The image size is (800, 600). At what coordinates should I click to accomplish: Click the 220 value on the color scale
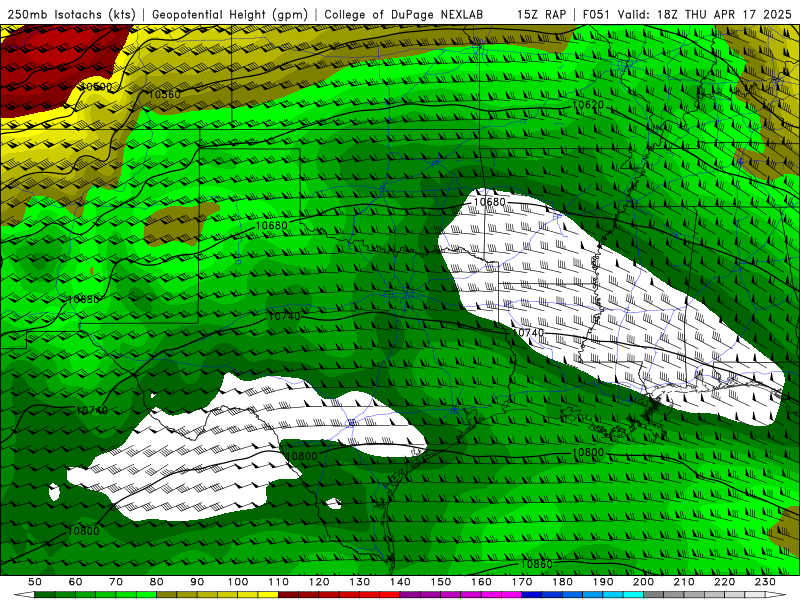pyautogui.click(x=725, y=582)
